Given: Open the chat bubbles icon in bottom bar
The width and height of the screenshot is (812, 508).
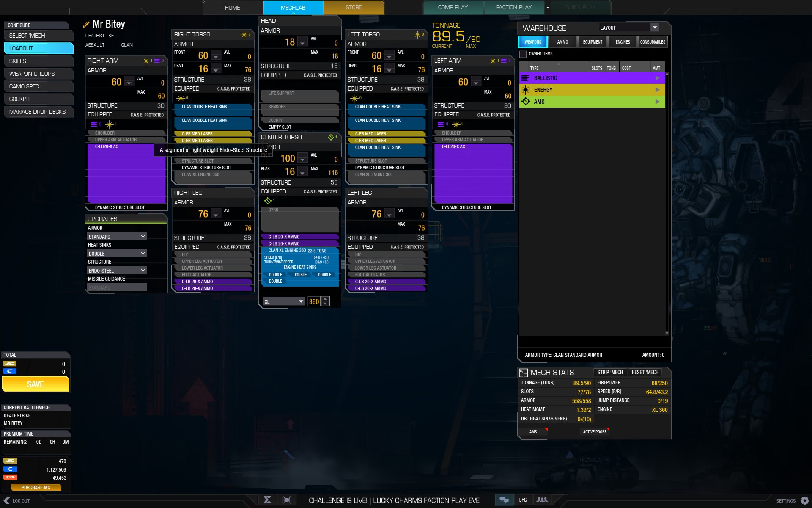Looking at the screenshot, I should coord(504,500).
